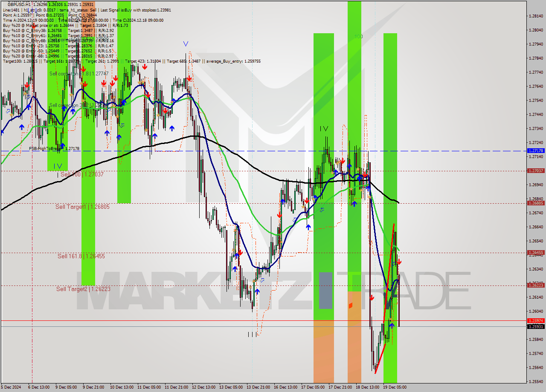Click the '5 Dec 2024' date on the time axis
Viewport: 546px width, 392px height.
pos(11,387)
